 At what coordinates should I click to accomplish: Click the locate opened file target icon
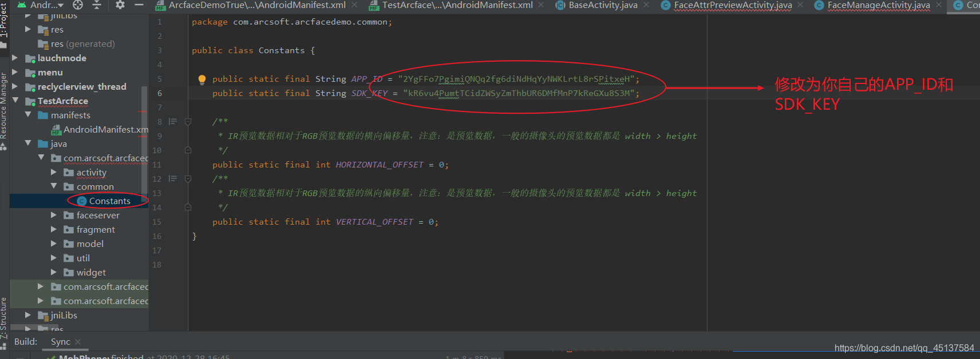(78, 5)
